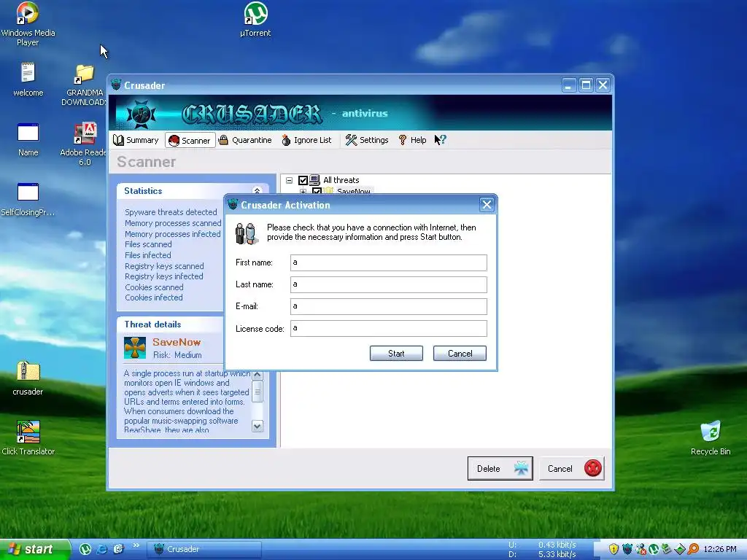Click the Last name input field
The width and height of the screenshot is (747, 560).
pos(389,285)
